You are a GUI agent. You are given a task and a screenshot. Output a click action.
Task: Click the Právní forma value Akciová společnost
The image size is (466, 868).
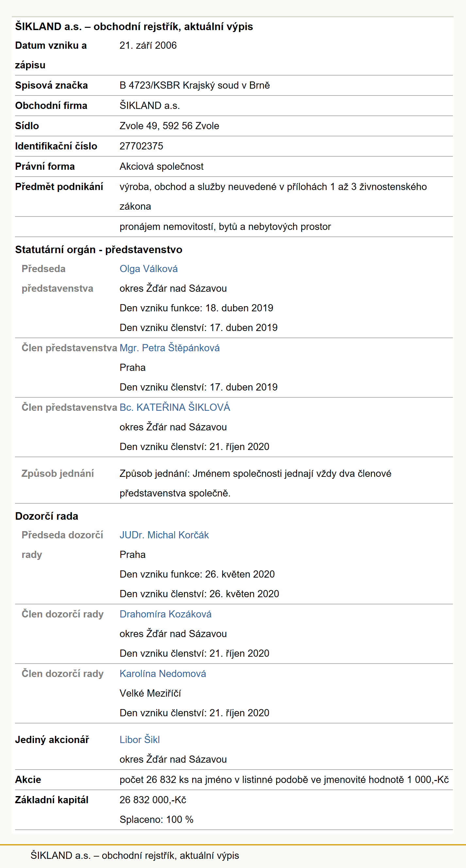tap(161, 166)
